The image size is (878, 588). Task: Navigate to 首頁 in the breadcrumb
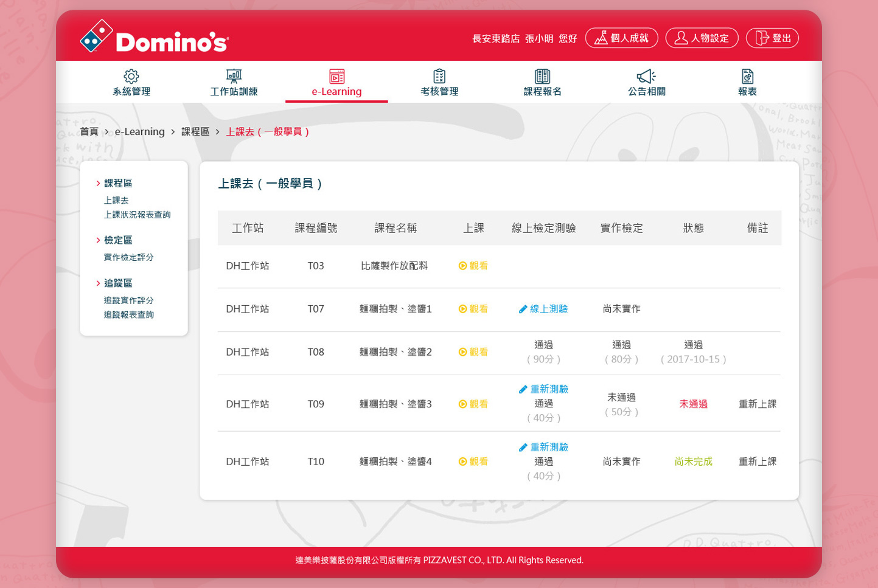(89, 131)
